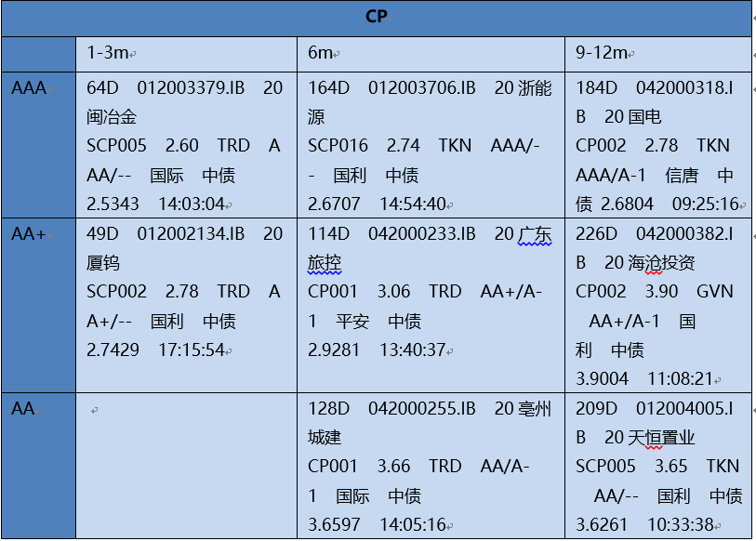Click the 184D tenor

point(596,87)
